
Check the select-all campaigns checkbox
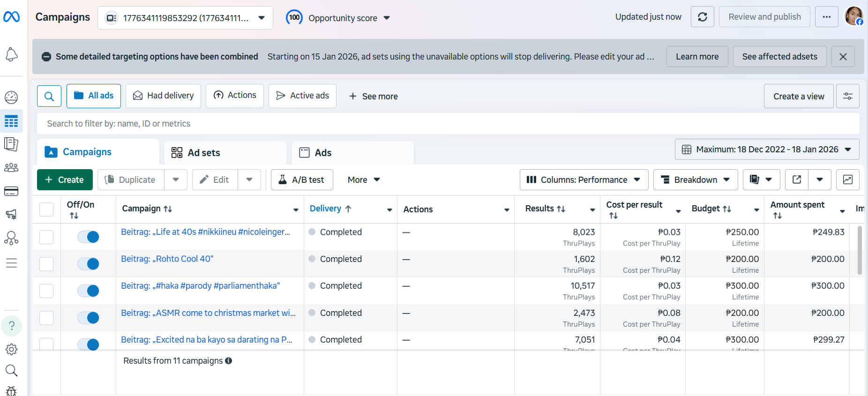(x=46, y=209)
